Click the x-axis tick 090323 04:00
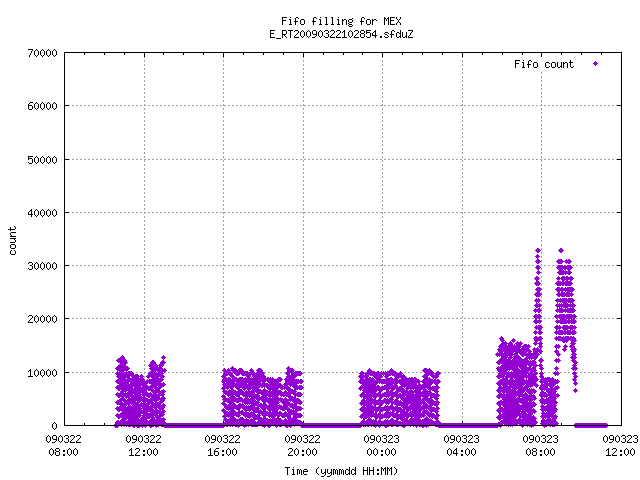This screenshot has height=480, width=640. [x=462, y=446]
